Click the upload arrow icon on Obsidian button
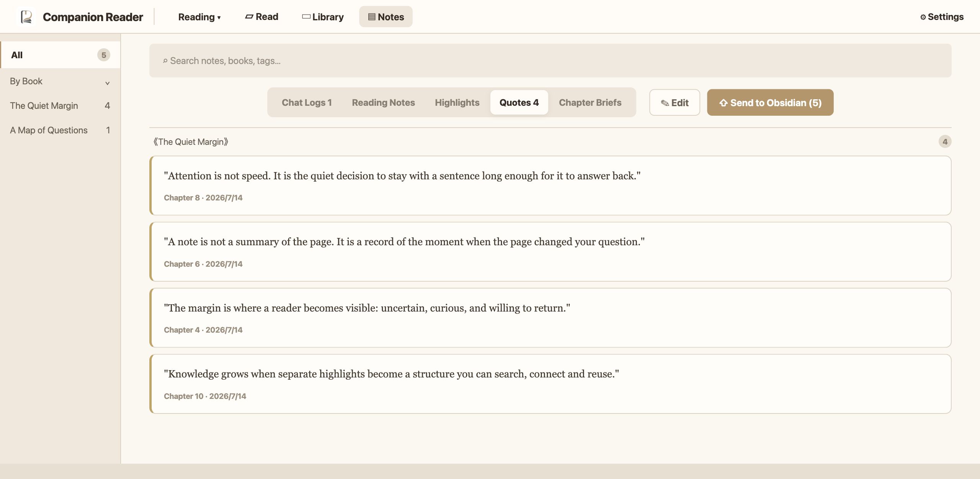The width and height of the screenshot is (980, 479). coord(723,103)
